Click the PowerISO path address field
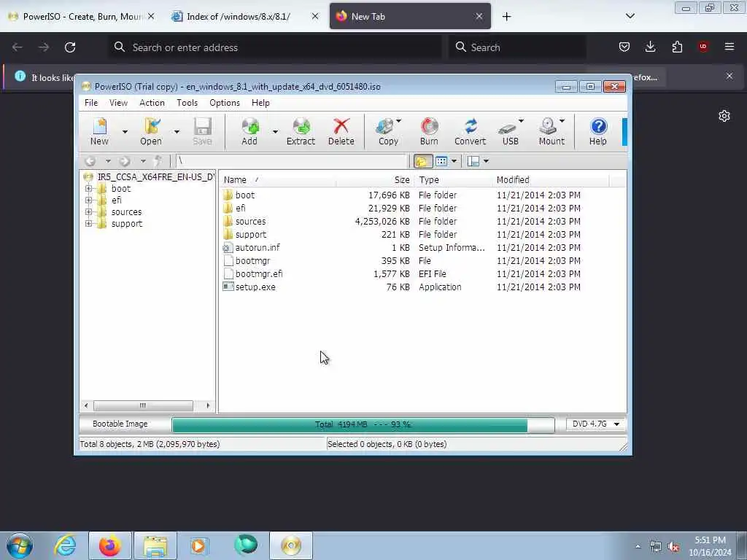This screenshot has height=560, width=747. (292, 161)
